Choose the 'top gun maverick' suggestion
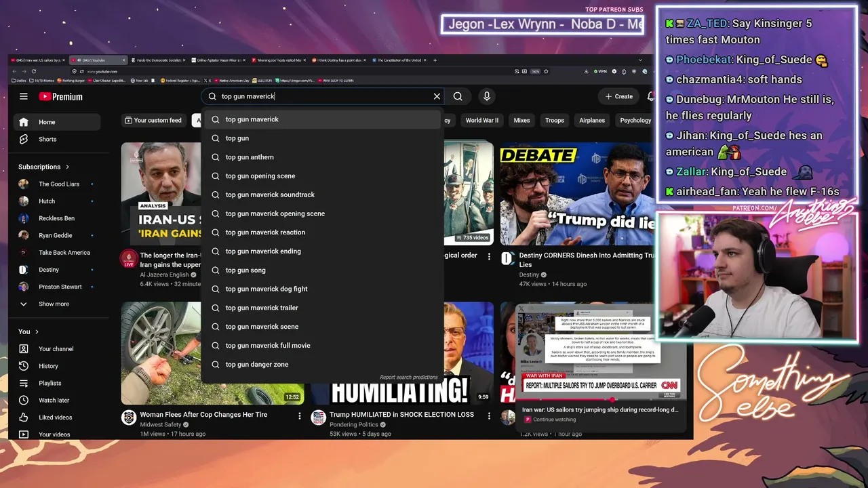The height and width of the screenshot is (488, 868). 323,119
